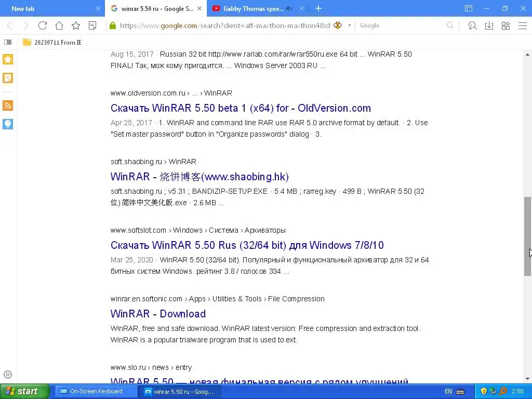Image resolution: width=532 pixels, height=399 pixels.
Task: Click the Google search box field
Action: (x=402, y=25)
